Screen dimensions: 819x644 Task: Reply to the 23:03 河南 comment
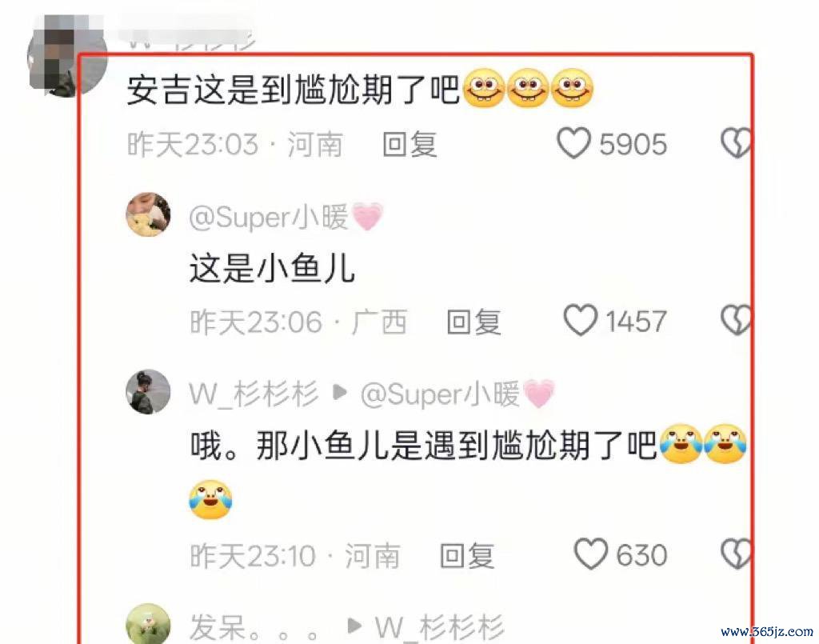(409, 144)
